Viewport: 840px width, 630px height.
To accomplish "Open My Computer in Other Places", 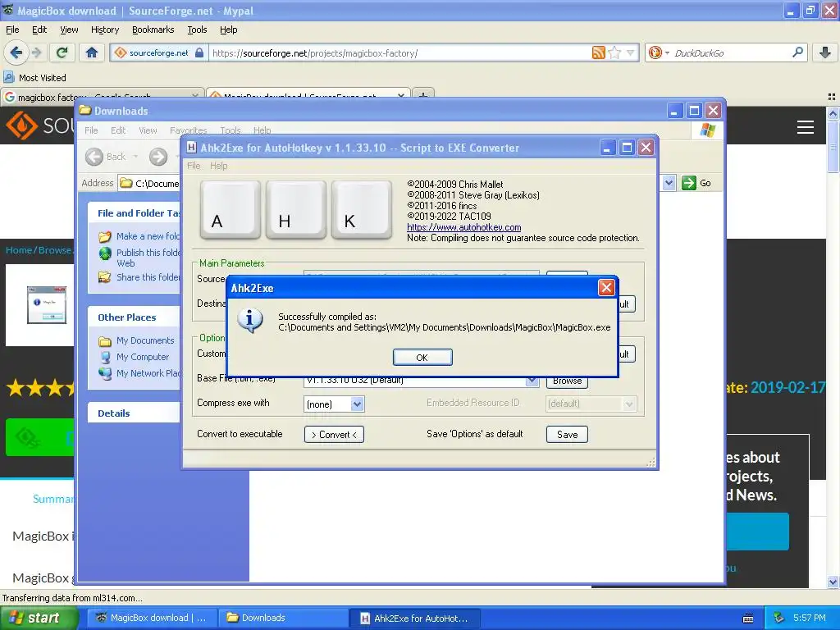I will pos(135,357).
